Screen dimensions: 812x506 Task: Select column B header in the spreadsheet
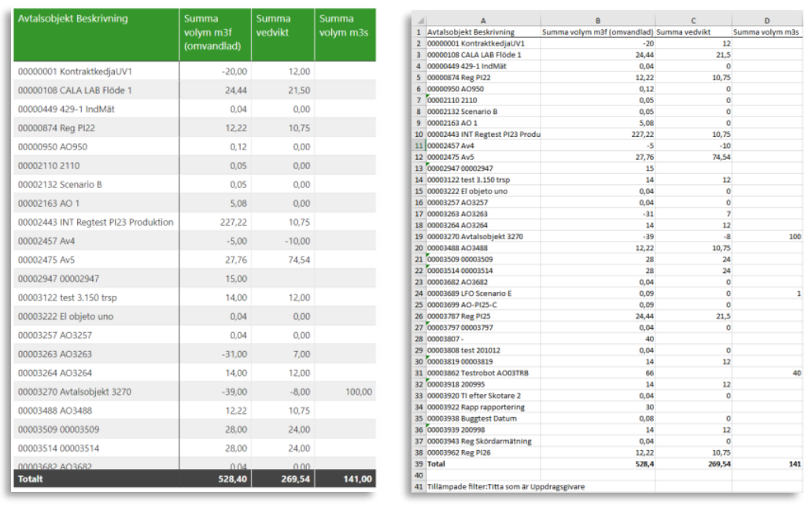point(598,20)
